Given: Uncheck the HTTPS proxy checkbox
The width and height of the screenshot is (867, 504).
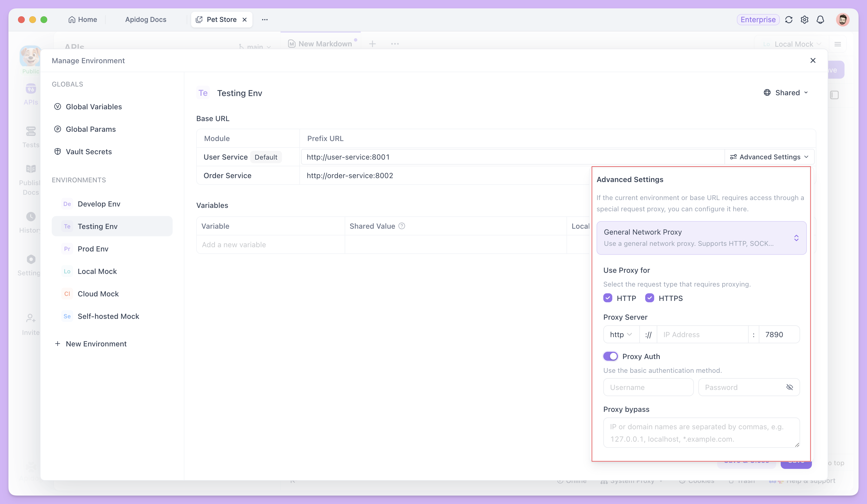Looking at the screenshot, I should coord(650,298).
